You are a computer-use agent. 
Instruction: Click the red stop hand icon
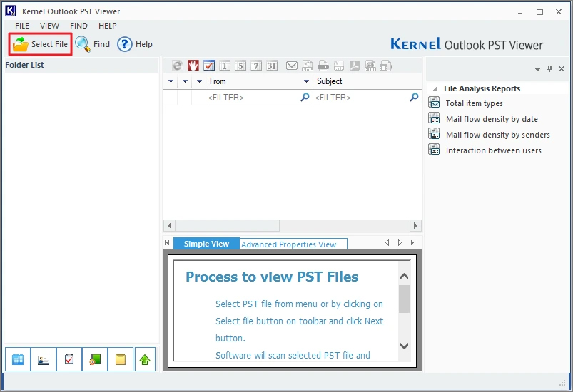193,66
